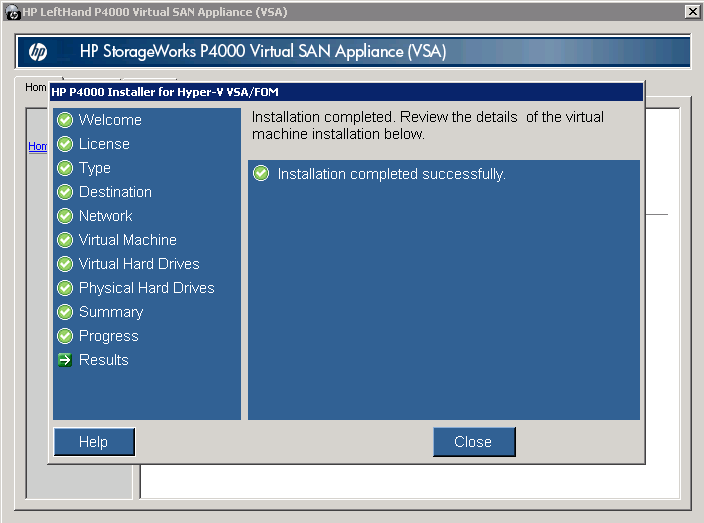Click the Close button in the installer
Viewport: 704px width, 523px height.
point(474,442)
